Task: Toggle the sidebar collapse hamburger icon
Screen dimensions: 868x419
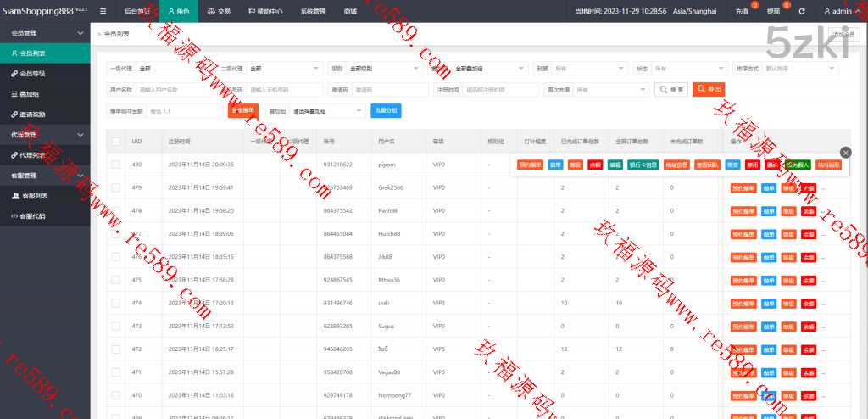Action: [x=103, y=11]
